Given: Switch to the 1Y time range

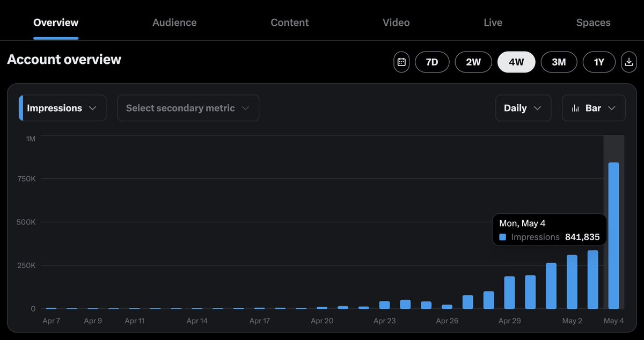Looking at the screenshot, I should pyautogui.click(x=599, y=62).
